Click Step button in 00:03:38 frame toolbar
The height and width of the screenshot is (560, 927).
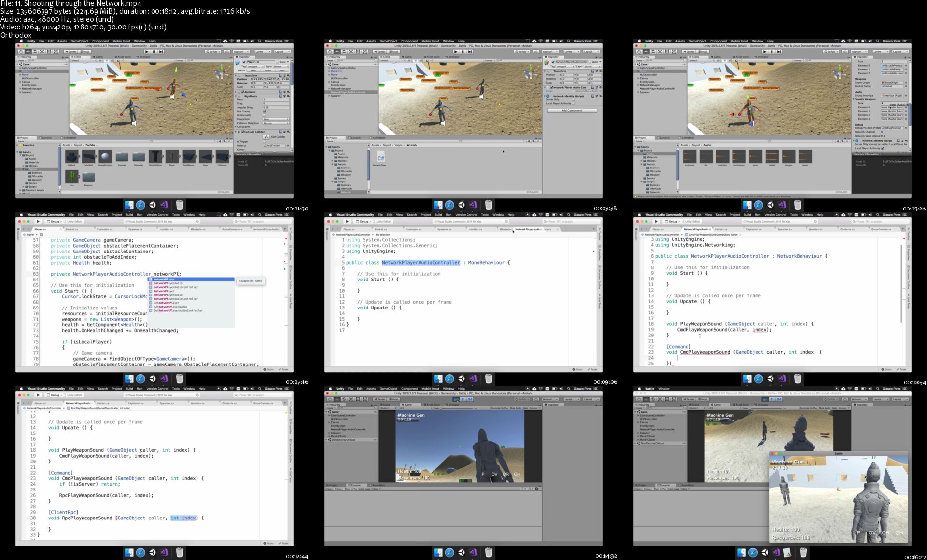click(x=470, y=52)
